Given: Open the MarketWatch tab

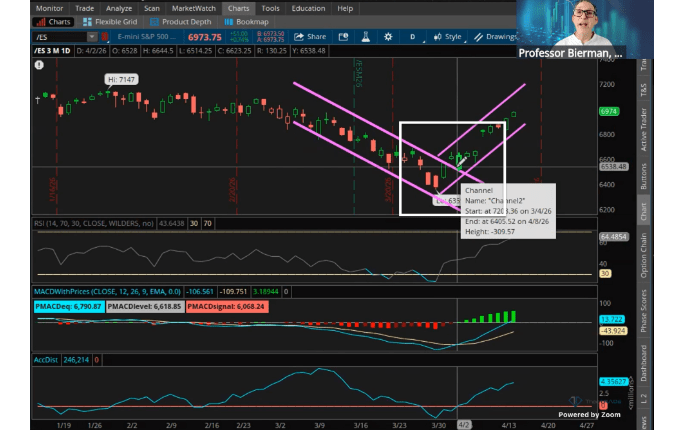Looking at the screenshot, I should click(x=194, y=8).
